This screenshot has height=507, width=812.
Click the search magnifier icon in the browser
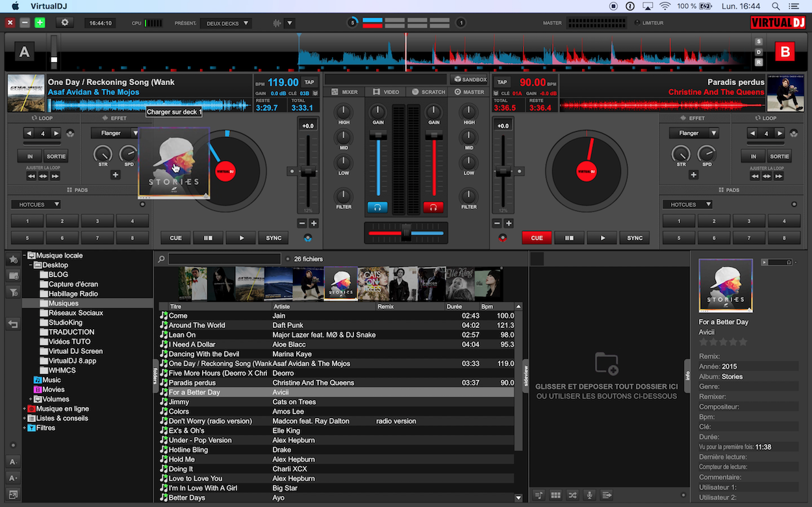point(161,259)
